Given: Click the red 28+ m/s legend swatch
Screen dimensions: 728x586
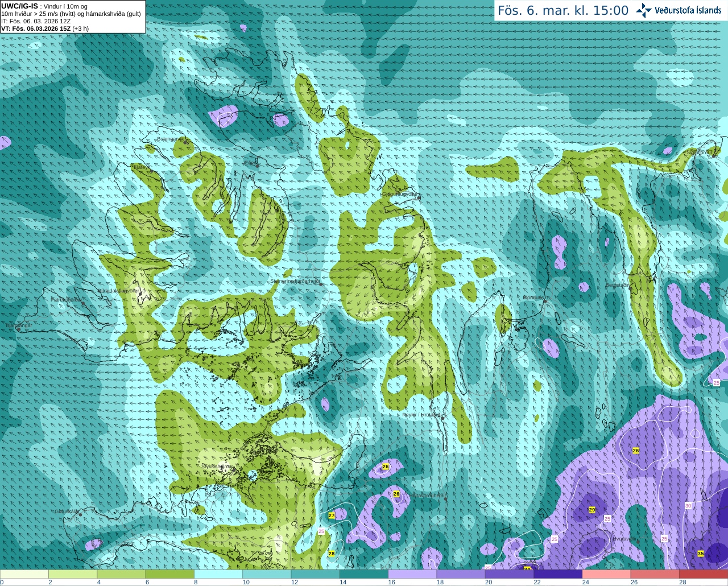Looking at the screenshot, I should pos(704,574).
